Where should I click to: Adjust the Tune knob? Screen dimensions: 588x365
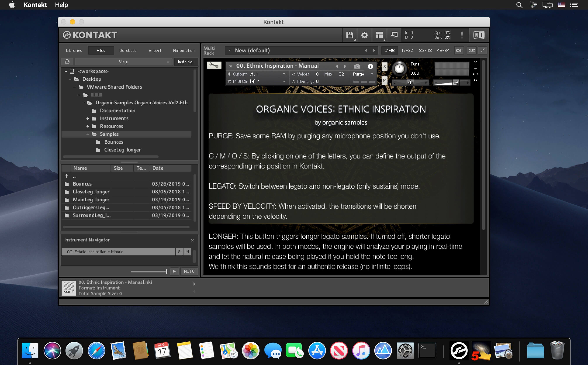[399, 69]
